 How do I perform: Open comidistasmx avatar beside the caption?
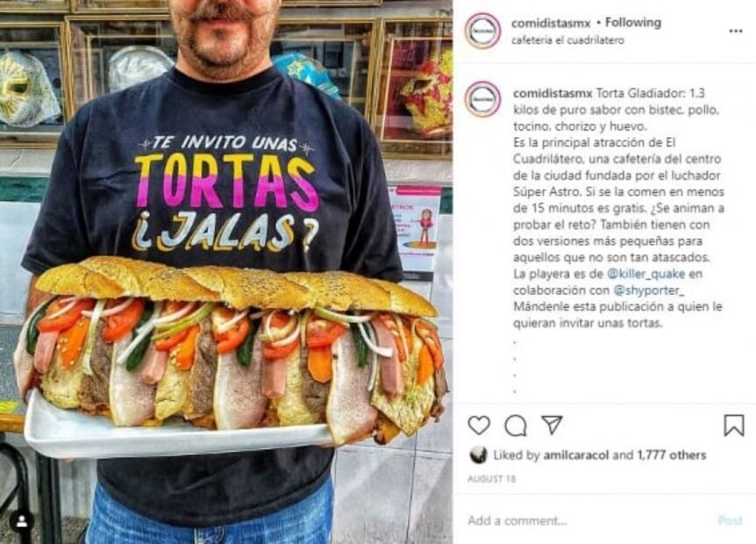(482, 99)
